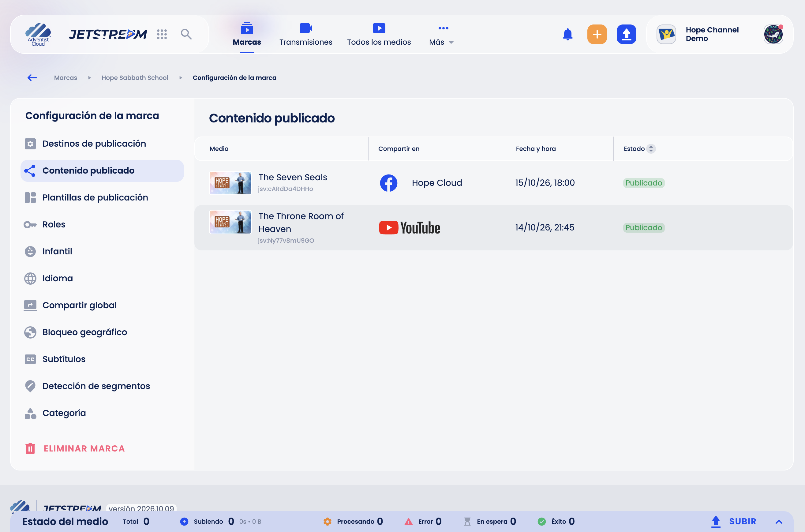Click the Éxito green check icon
Viewport: 805px width, 532px height.
(x=542, y=522)
